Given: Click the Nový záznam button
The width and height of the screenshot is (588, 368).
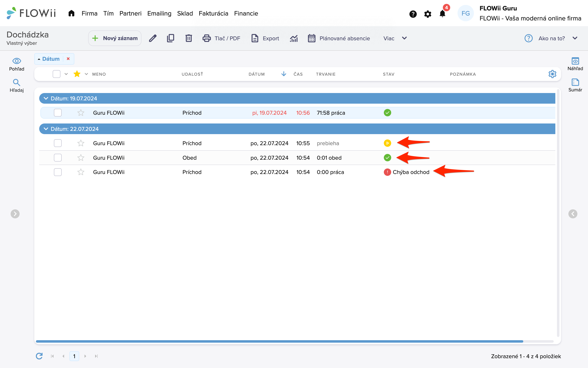Looking at the screenshot, I should click(x=115, y=38).
